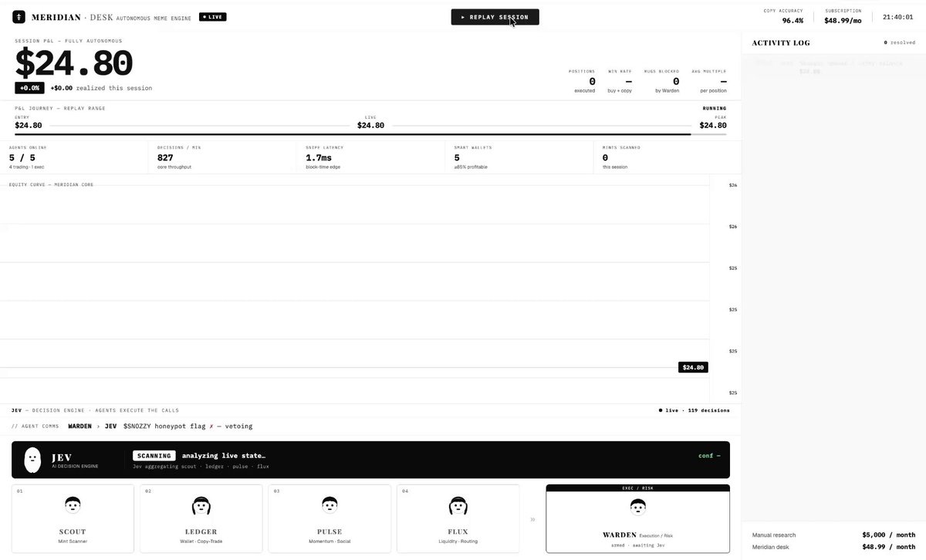Click the green "conf —" readout
Viewport: 926px width, 560px height.
coord(709,456)
